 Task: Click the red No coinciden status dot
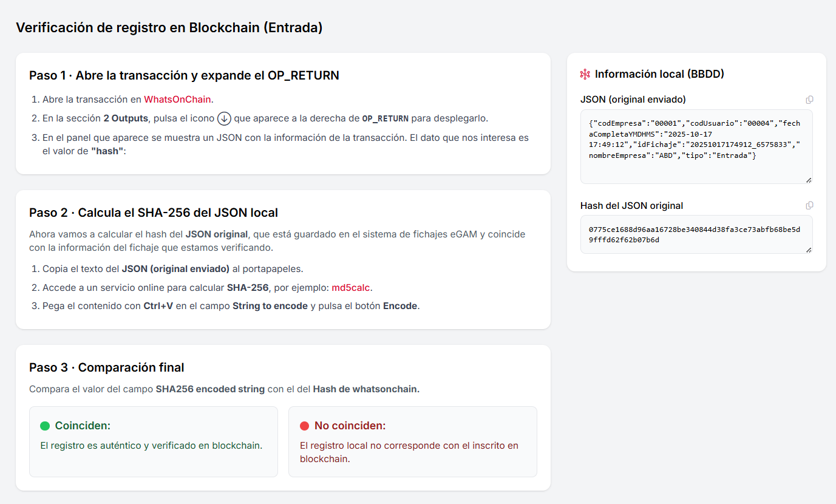pyautogui.click(x=304, y=425)
